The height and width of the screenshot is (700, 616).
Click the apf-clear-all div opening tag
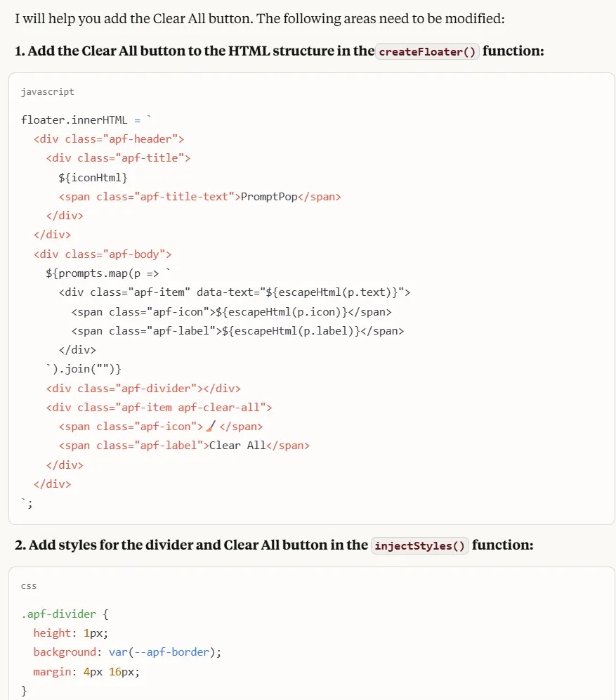tap(159, 407)
